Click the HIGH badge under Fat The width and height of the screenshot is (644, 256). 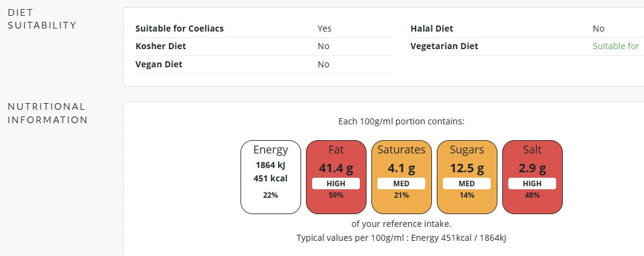(336, 183)
